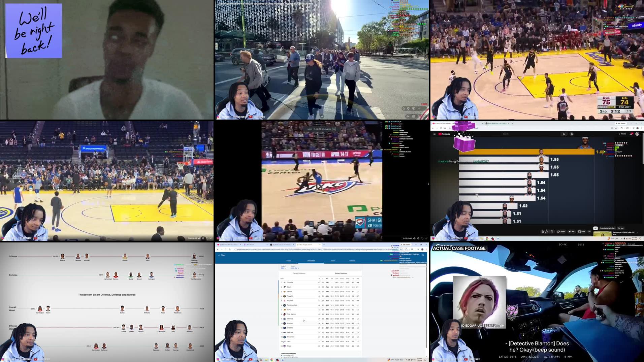Open Chrome's three-dot browser menu
Image resolution: width=644 pixels, height=362 pixels.
point(427,249)
